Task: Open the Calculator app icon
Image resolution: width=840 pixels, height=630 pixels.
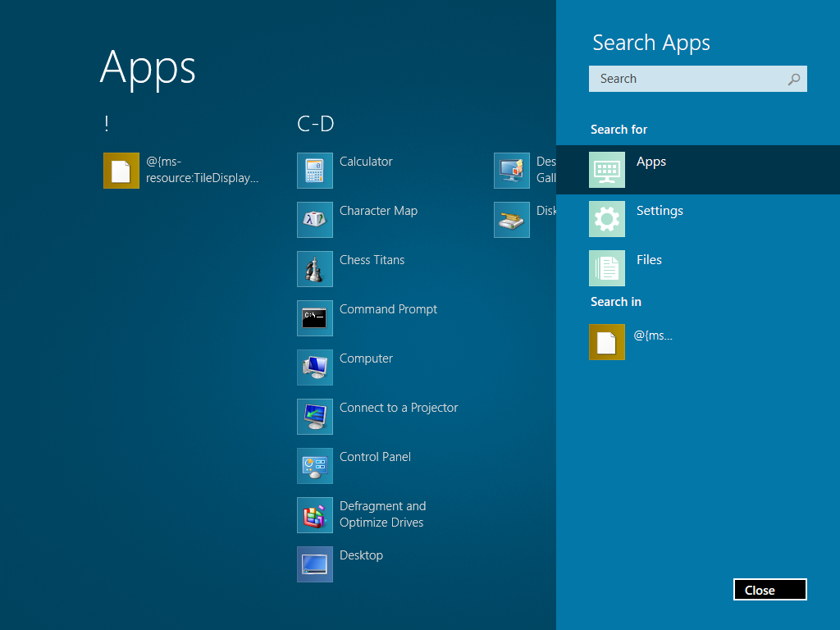Action: [x=314, y=171]
